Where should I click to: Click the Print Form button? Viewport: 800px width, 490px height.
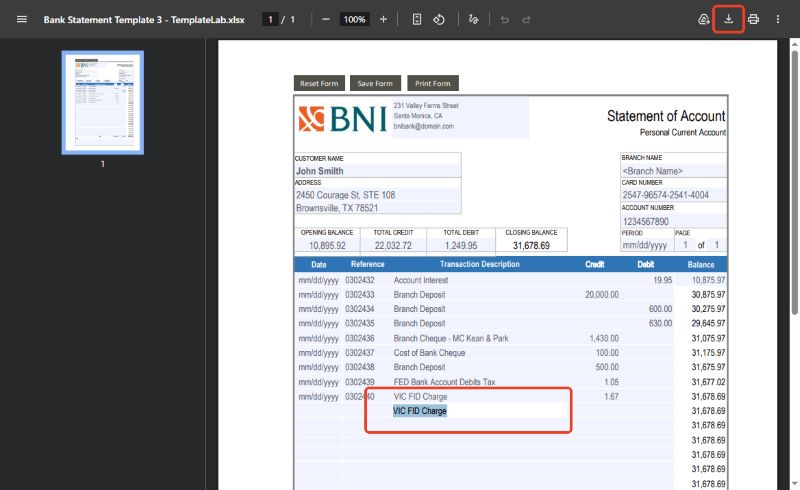click(x=433, y=83)
